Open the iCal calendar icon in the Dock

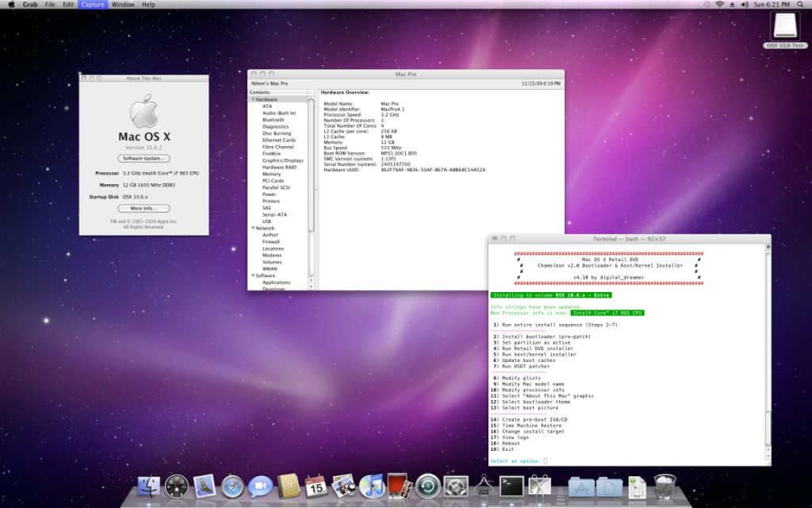pos(316,487)
